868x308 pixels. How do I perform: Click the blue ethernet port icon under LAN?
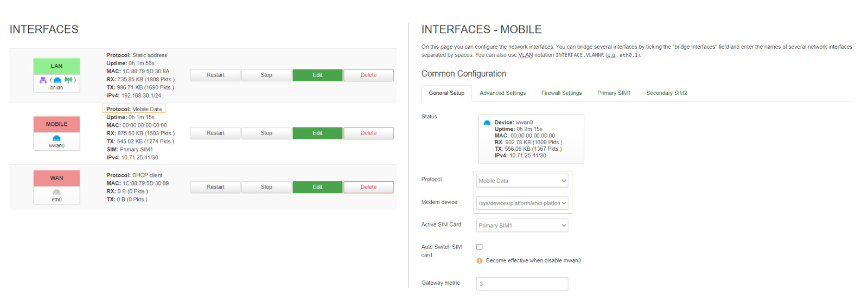57,80
